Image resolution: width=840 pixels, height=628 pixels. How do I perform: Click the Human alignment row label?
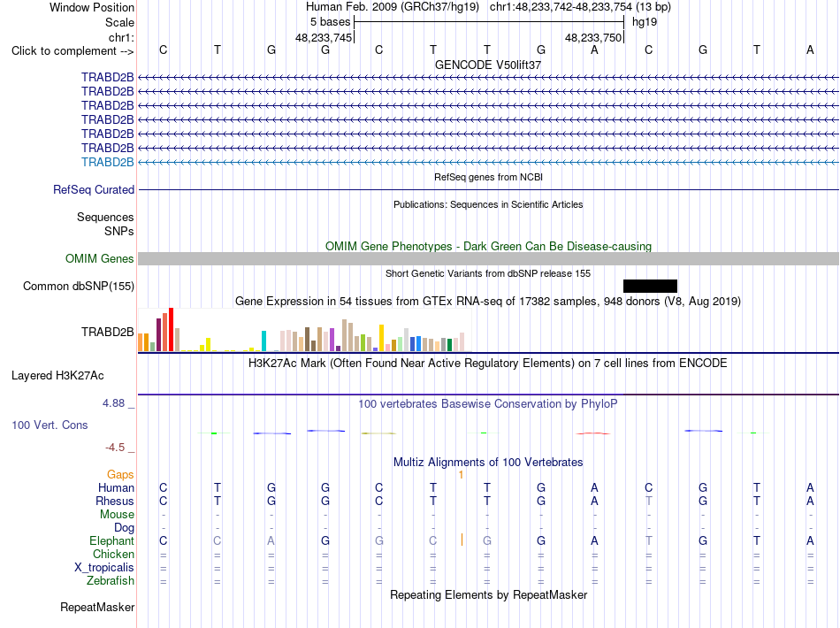point(116,487)
